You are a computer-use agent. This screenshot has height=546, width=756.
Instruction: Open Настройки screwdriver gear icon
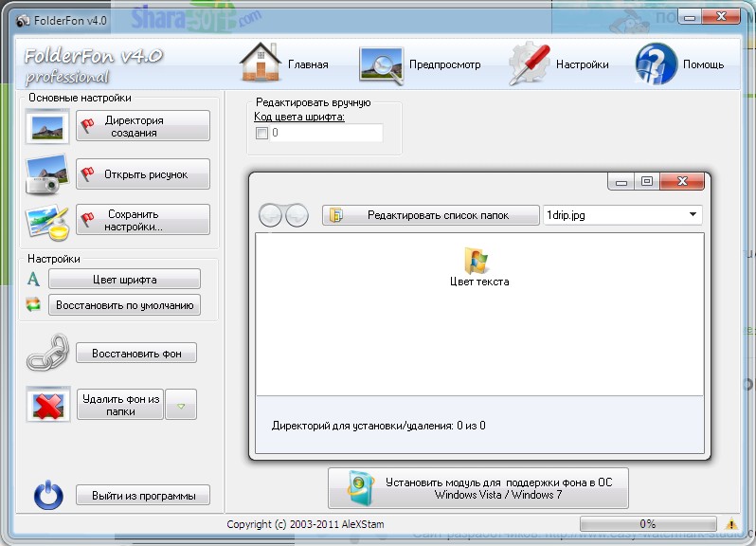click(530, 64)
